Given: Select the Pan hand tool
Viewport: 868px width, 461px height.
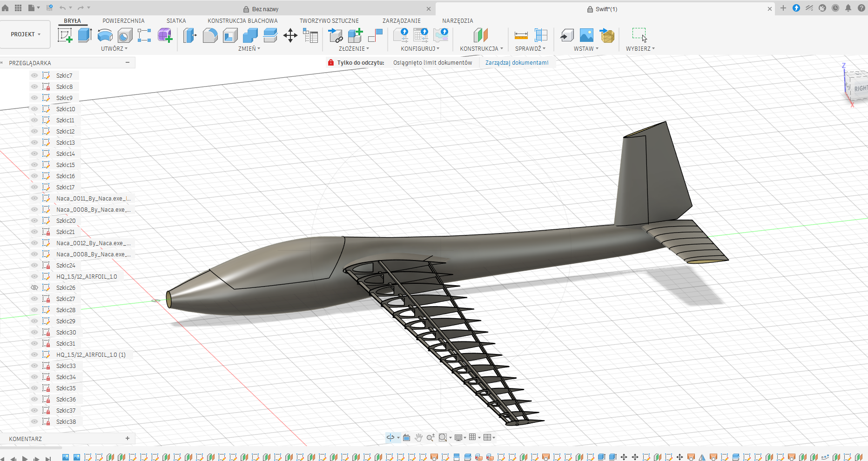Looking at the screenshot, I should (418, 437).
